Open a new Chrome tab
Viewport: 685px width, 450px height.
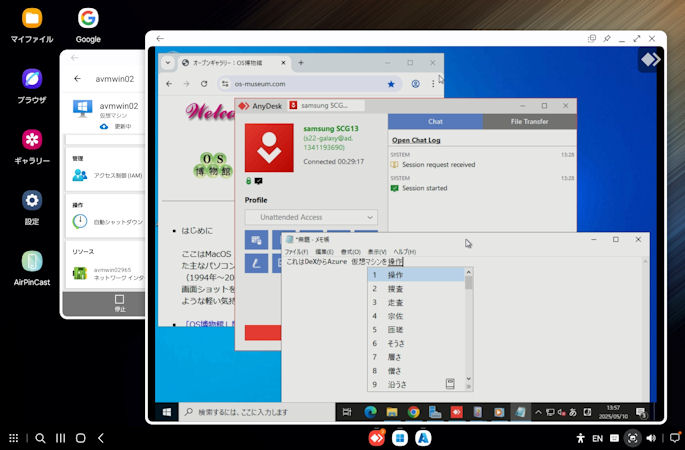[x=301, y=62]
